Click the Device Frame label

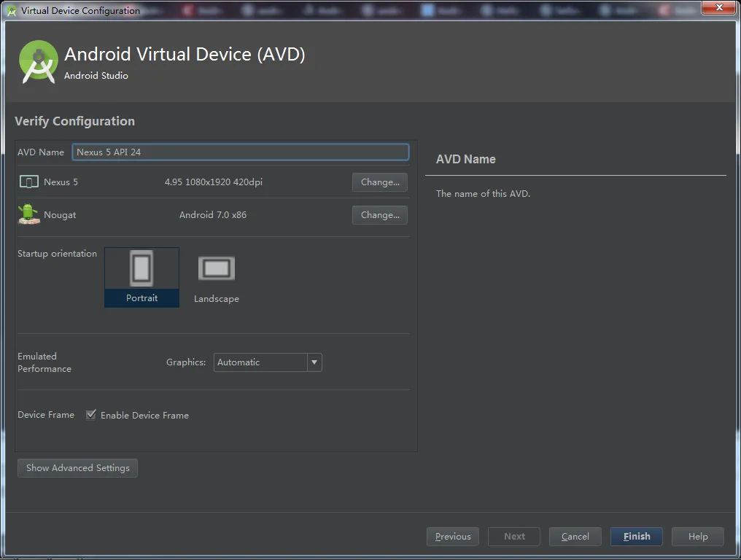(46, 414)
